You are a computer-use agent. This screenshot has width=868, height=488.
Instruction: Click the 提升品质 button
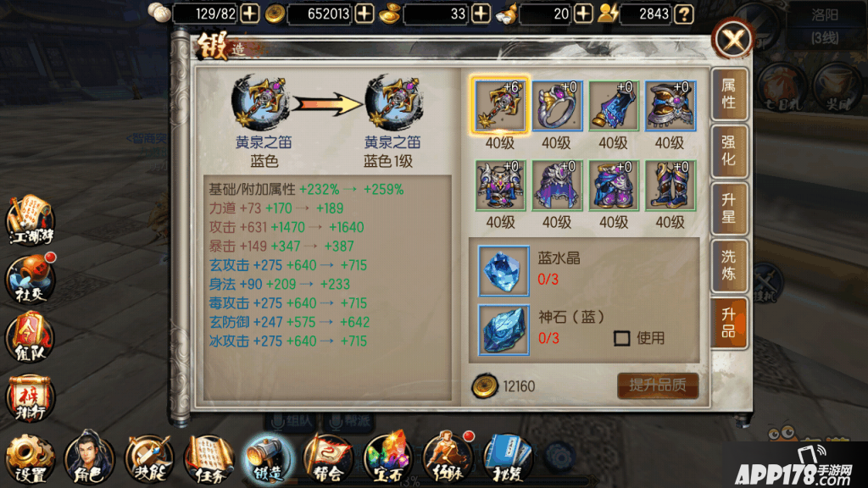(x=658, y=385)
